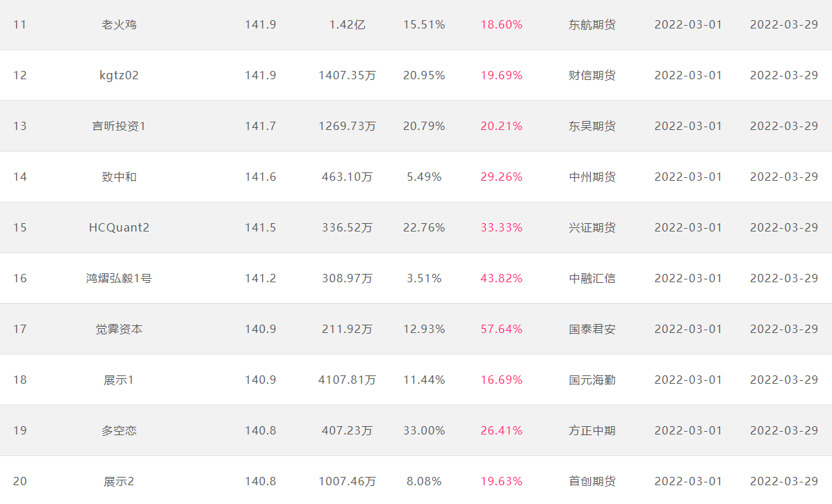
Task: Click the 致中和 account name
Action: tap(119, 177)
